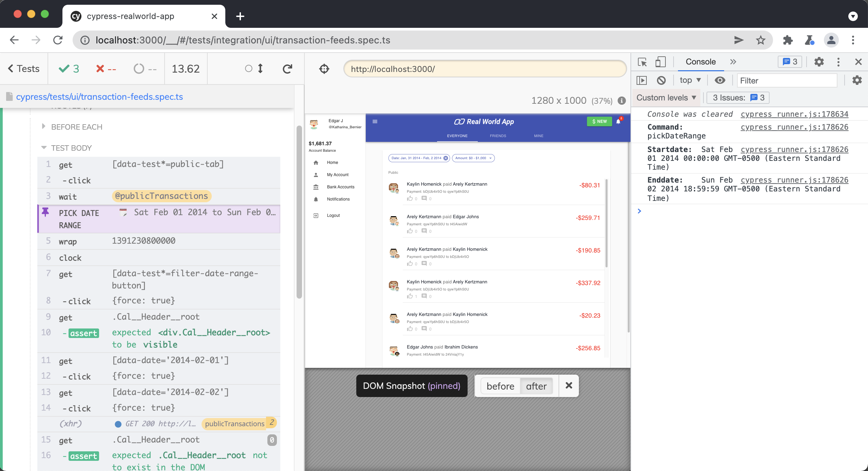Screen dimensions: 868x471
Task: Open the Custom levels dropdown
Action: point(666,97)
